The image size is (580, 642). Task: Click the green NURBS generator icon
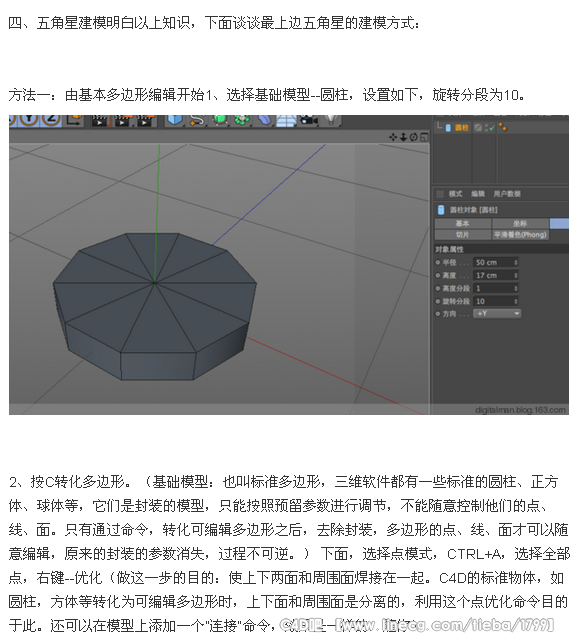tap(220, 120)
